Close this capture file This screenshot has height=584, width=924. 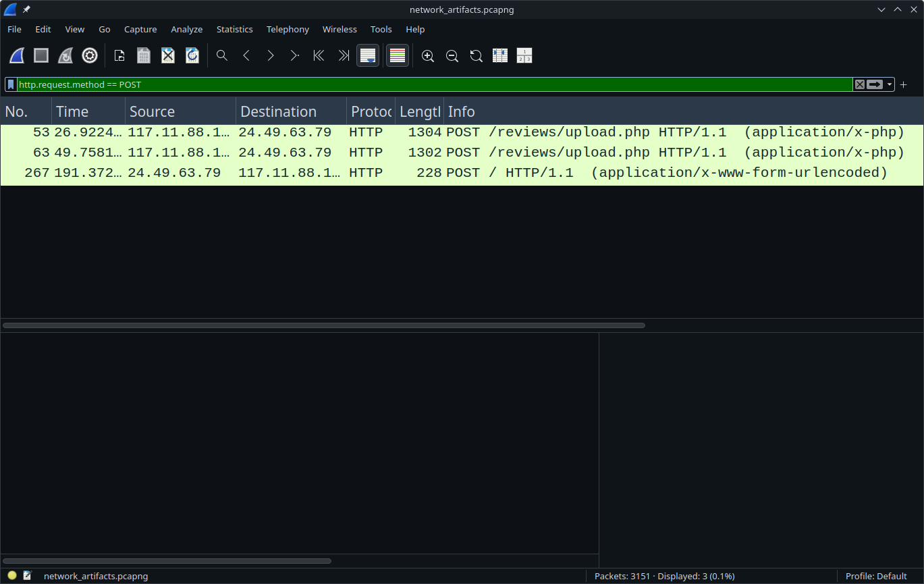tap(168, 56)
